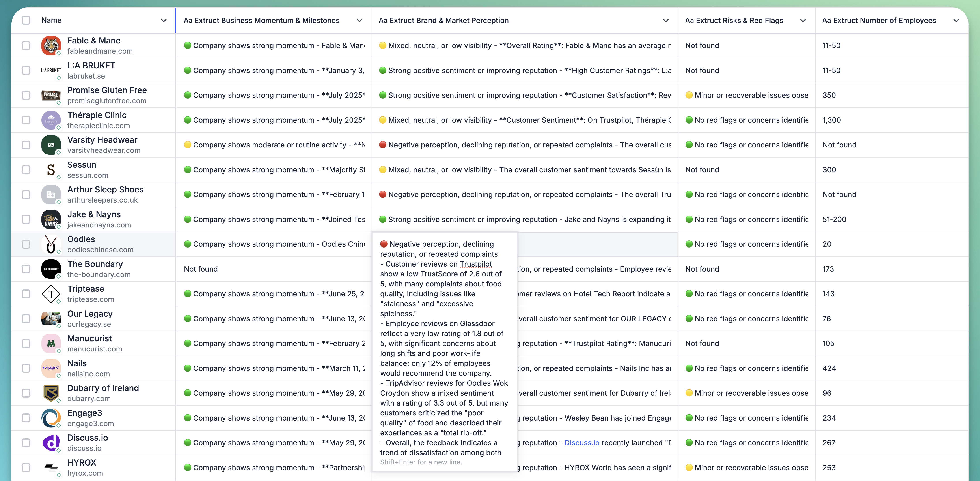
Task: Open the Name column dropdown
Action: coord(164,21)
